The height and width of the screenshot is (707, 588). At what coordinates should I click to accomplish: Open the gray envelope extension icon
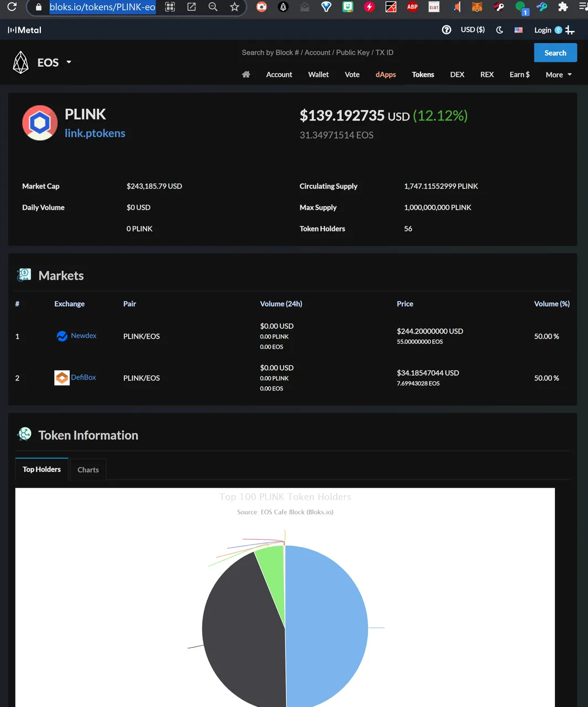tap(305, 7)
